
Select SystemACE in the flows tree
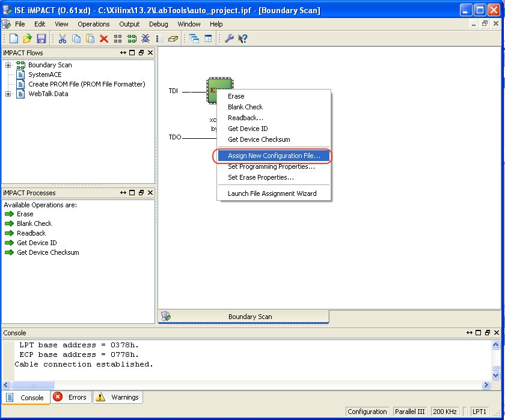click(44, 75)
